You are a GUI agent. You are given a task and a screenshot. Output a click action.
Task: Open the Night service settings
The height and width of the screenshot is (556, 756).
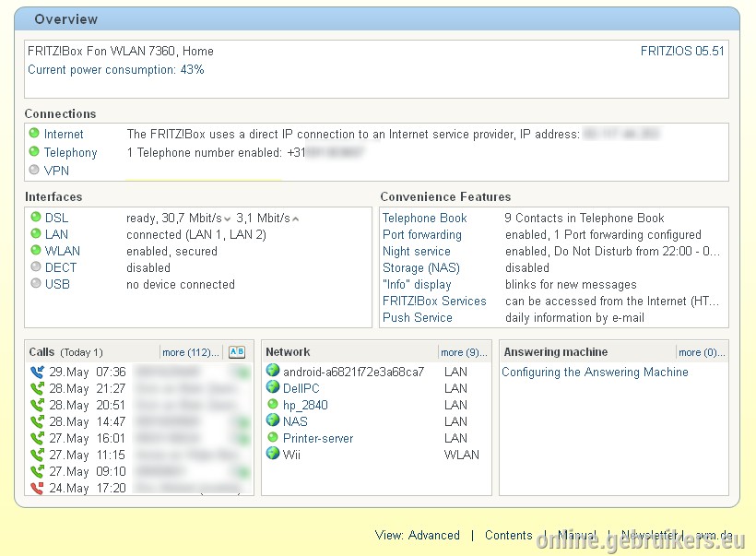[417, 251]
